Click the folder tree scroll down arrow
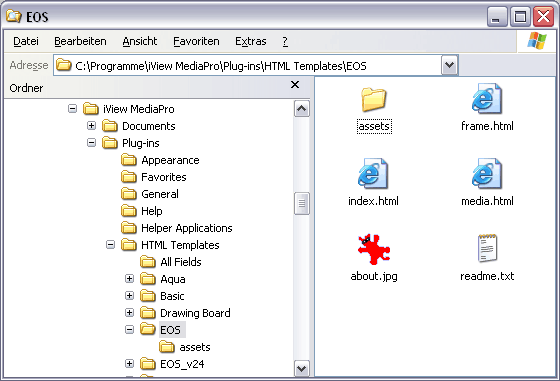Image resolution: width=560 pixels, height=381 pixels. (x=302, y=368)
